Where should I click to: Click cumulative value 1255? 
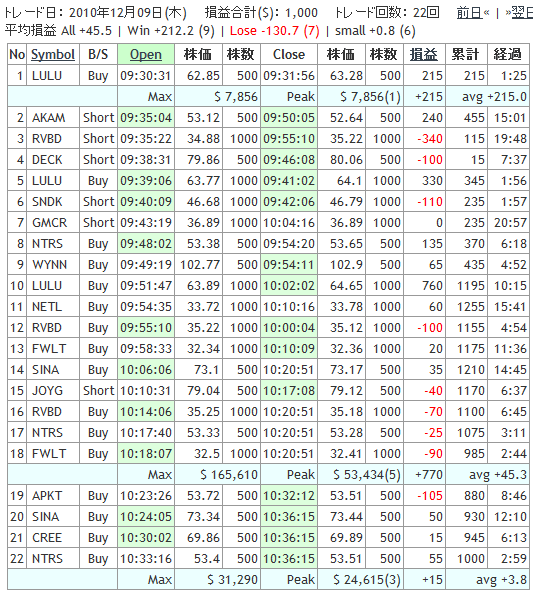tap(471, 307)
